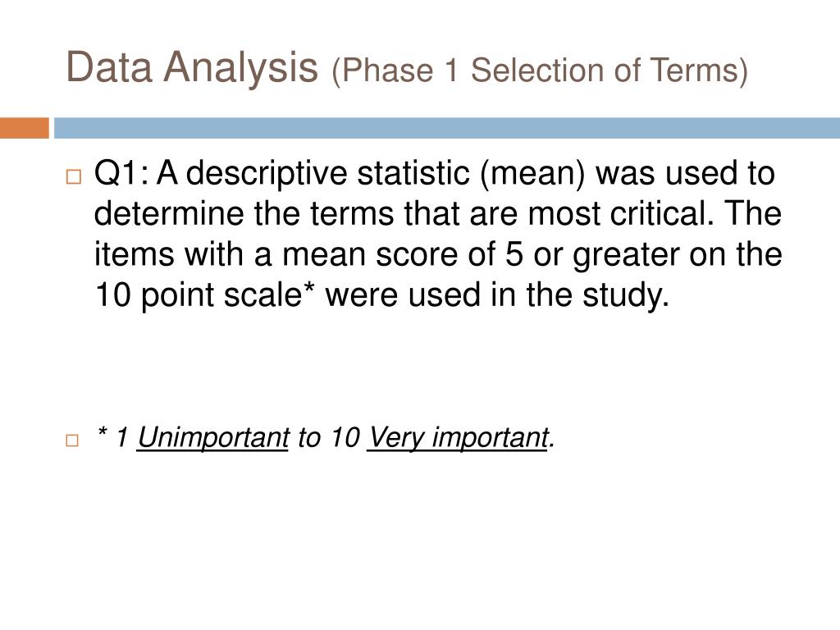Image resolution: width=840 pixels, height=630 pixels.
Task: Click the number 10 in the footnote
Action: click(344, 438)
